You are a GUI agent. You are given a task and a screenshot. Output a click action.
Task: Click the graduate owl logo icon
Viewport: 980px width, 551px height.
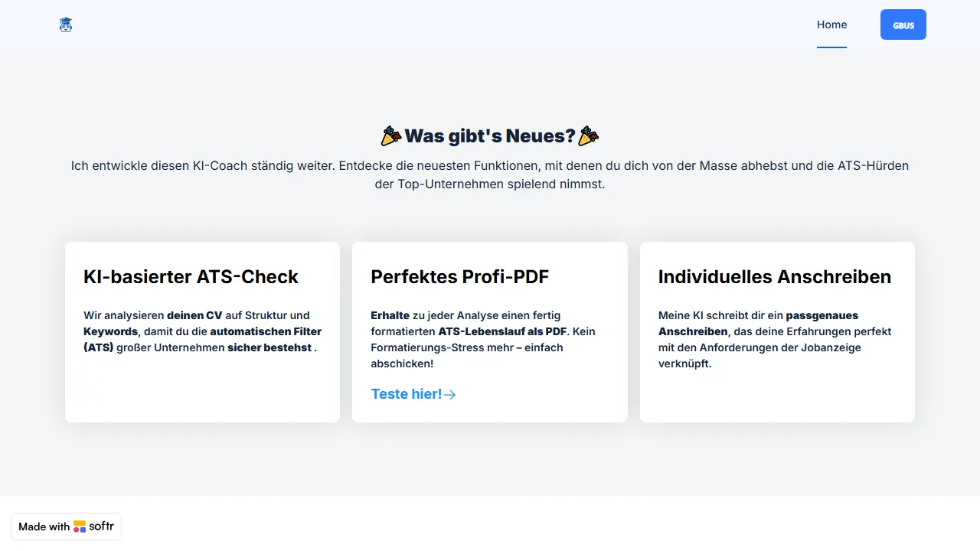66,25
